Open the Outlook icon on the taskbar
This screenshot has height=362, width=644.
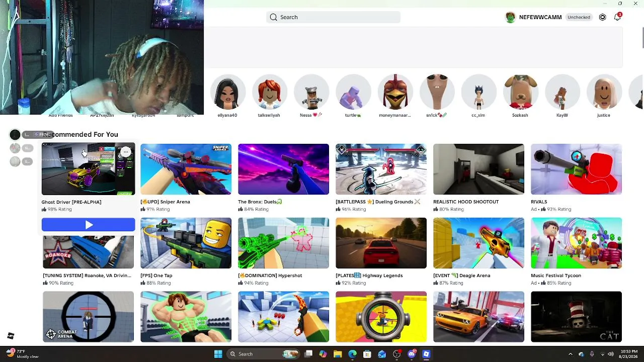point(382,354)
